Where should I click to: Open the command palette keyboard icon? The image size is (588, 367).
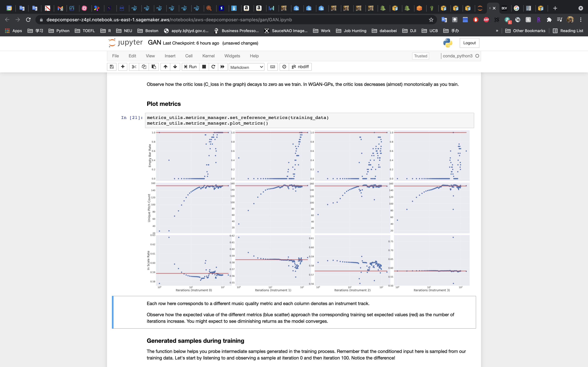pyautogui.click(x=273, y=67)
